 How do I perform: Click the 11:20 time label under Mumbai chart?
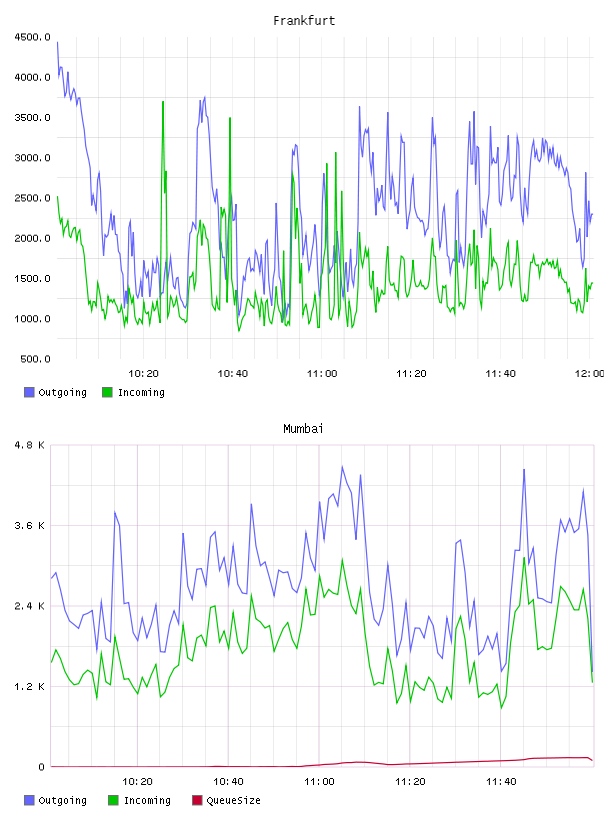coord(410,782)
